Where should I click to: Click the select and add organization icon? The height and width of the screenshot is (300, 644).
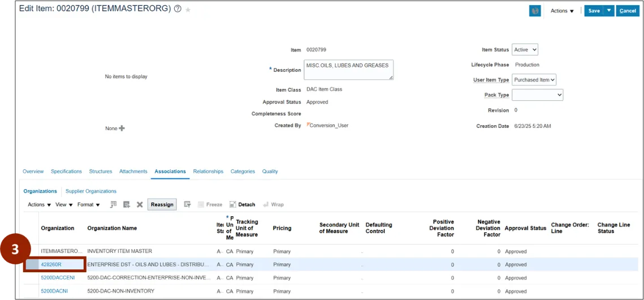(x=114, y=204)
